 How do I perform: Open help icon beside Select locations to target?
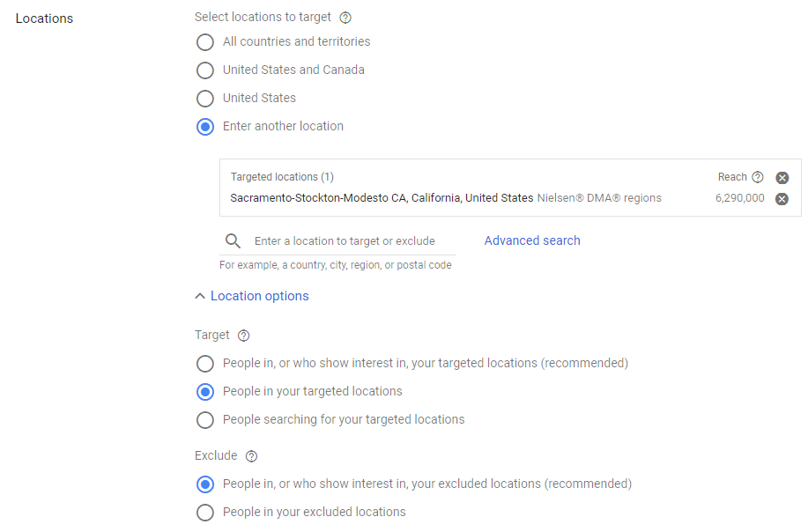[x=345, y=18]
